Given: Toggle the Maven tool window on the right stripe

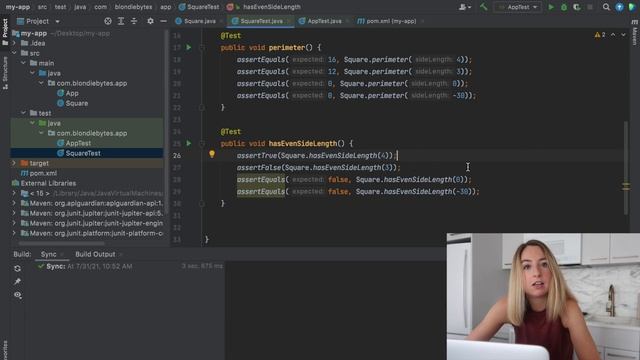Looking at the screenshot, I should (635, 32).
